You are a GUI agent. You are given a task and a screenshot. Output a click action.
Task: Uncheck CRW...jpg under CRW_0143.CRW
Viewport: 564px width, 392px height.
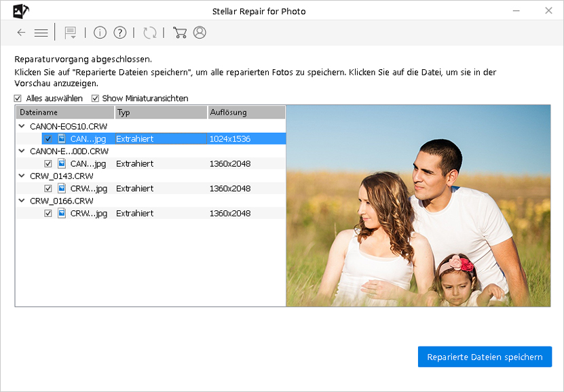point(48,188)
